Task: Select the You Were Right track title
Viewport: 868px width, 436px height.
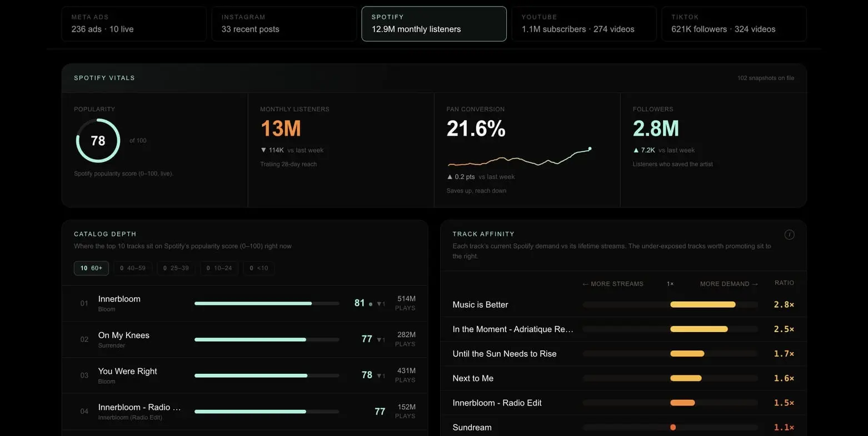Action: coord(128,371)
